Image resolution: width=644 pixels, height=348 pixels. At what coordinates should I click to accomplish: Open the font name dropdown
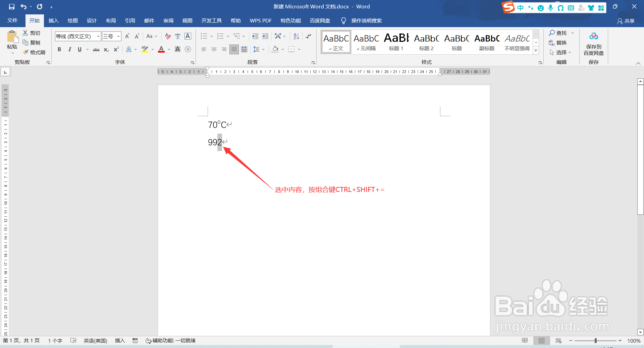pos(98,36)
